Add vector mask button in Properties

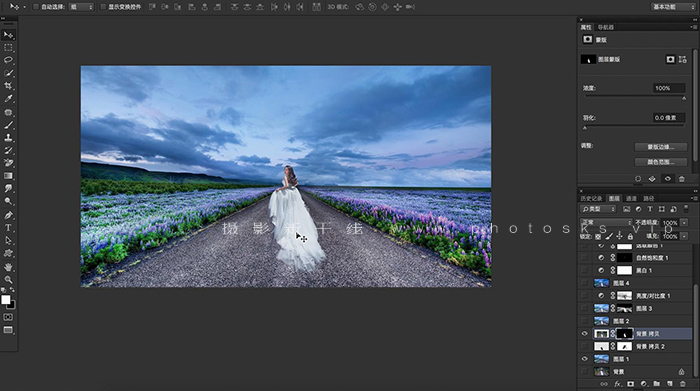coord(683,59)
